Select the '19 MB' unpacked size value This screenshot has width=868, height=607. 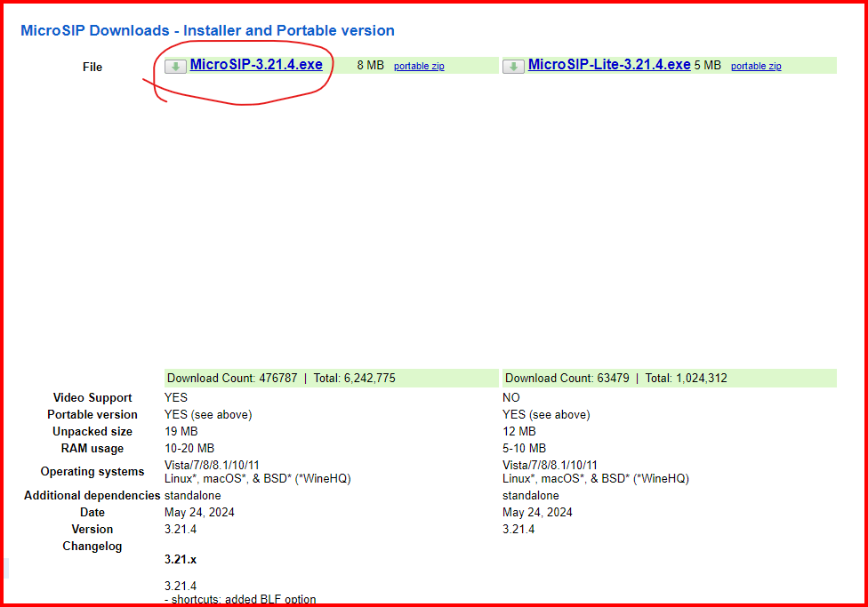point(181,431)
